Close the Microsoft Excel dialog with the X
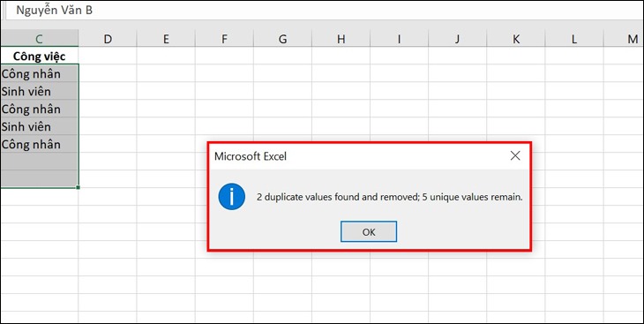This screenshot has height=324, width=644. [x=514, y=155]
